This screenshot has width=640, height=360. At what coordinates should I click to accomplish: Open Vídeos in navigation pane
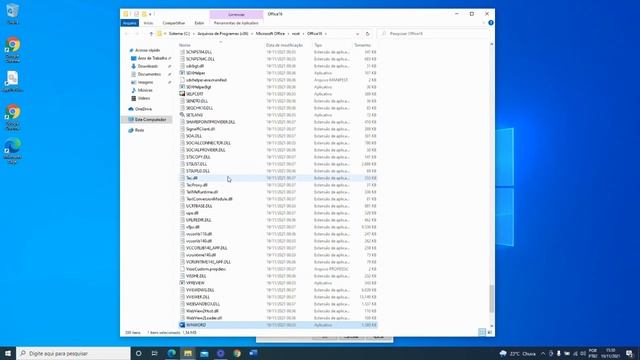[144, 98]
